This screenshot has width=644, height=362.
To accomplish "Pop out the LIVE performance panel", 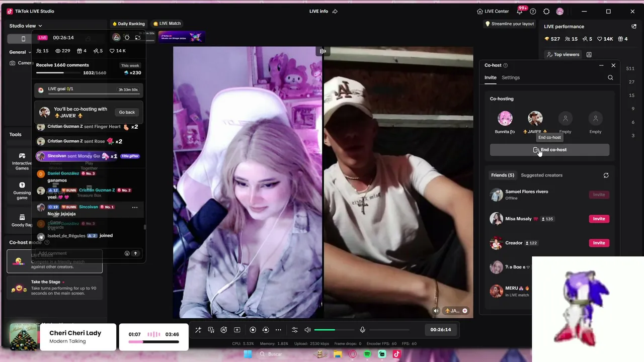I will pyautogui.click(x=634, y=26).
